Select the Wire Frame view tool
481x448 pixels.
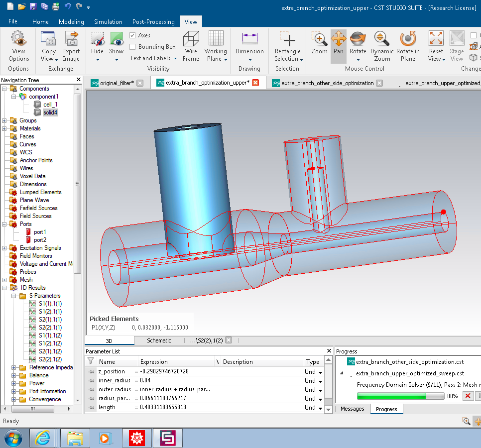pyautogui.click(x=191, y=46)
